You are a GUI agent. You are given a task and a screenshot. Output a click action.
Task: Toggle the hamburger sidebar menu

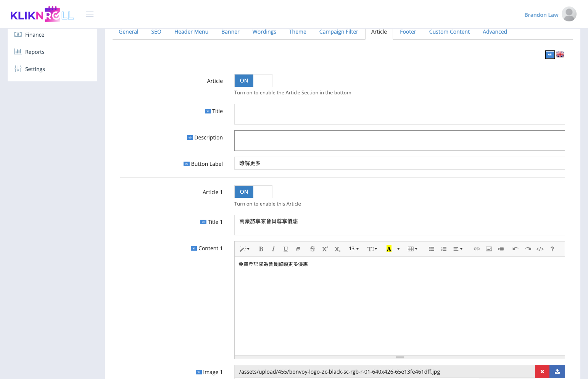coord(90,14)
